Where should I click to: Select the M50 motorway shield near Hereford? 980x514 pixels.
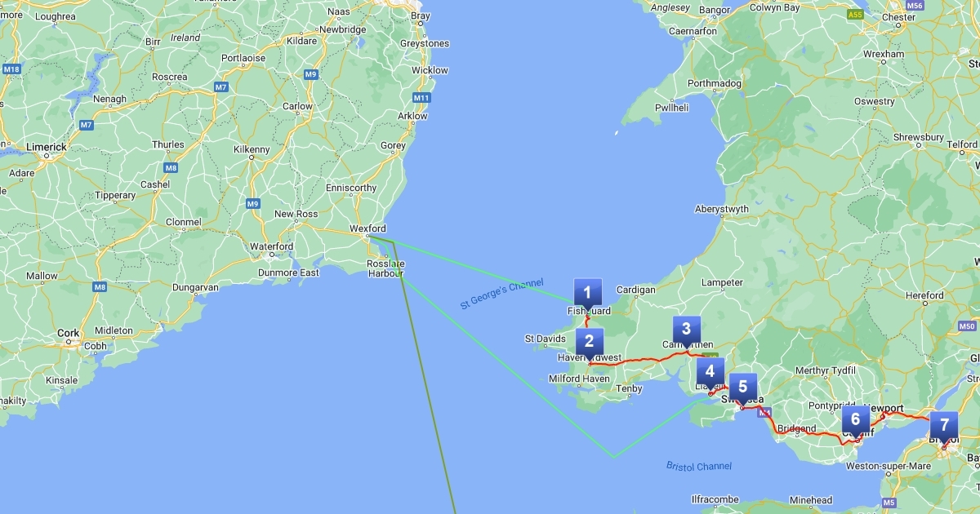[968, 326]
